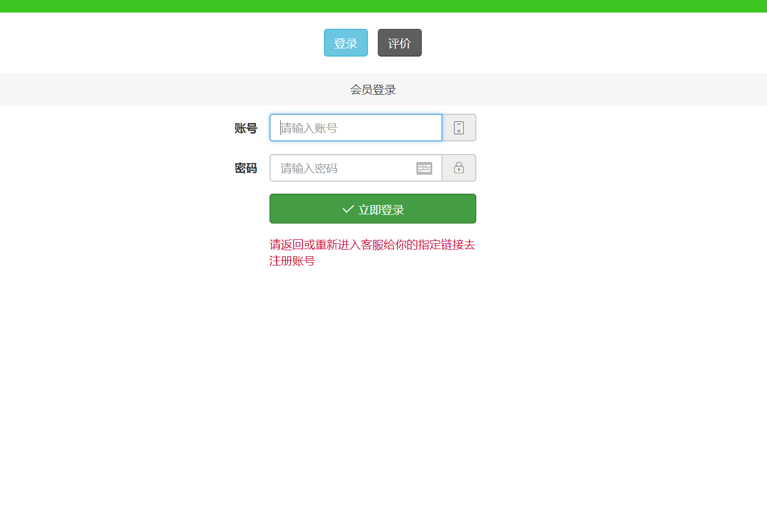Click the bold 密码 field label

pos(246,169)
